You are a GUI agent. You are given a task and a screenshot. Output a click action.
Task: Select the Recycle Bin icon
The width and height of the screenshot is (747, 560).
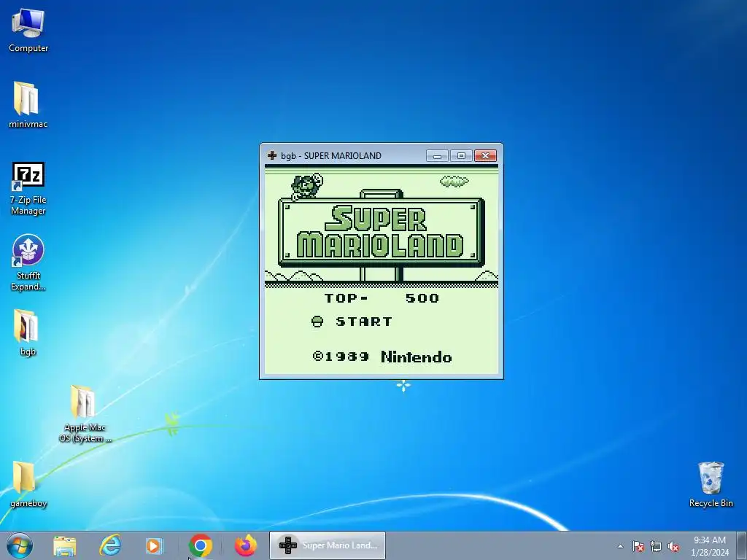pyautogui.click(x=711, y=484)
